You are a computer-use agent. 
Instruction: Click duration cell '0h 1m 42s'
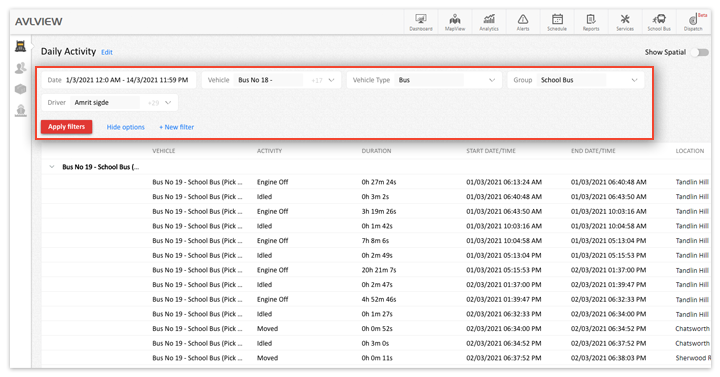pyautogui.click(x=377, y=226)
